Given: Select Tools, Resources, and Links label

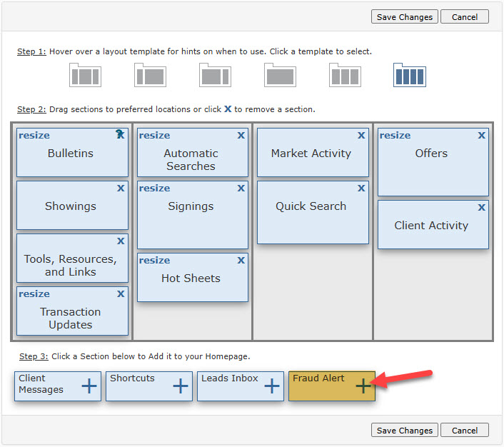Looking at the screenshot, I should tap(71, 266).
